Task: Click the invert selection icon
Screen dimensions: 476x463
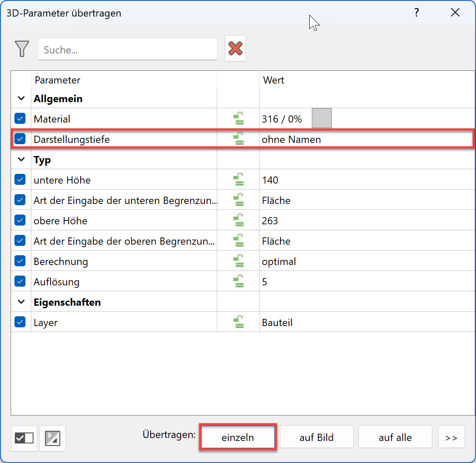Action: 53,438
